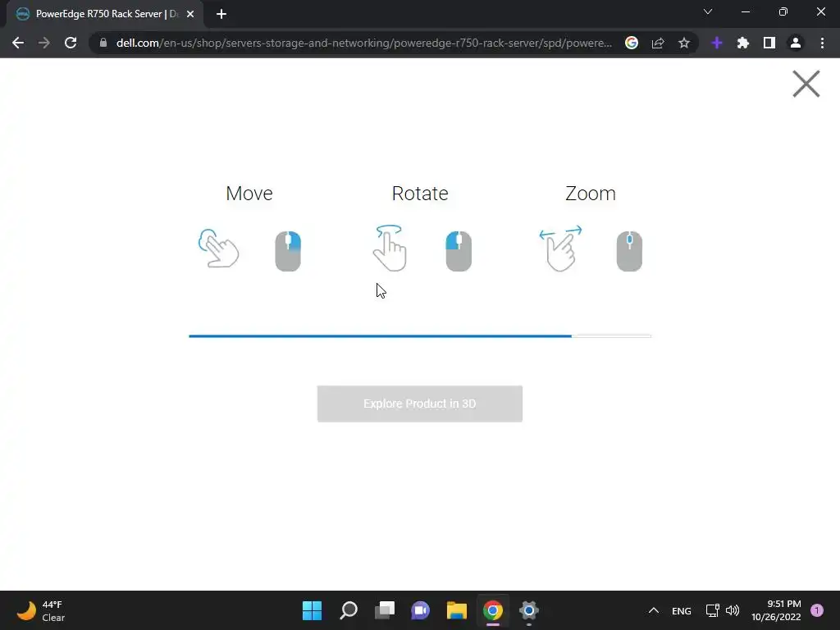Viewport: 840px width, 630px height.
Task: Close the PowerEdge R750 tab
Action: pyautogui.click(x=190, y=14)
